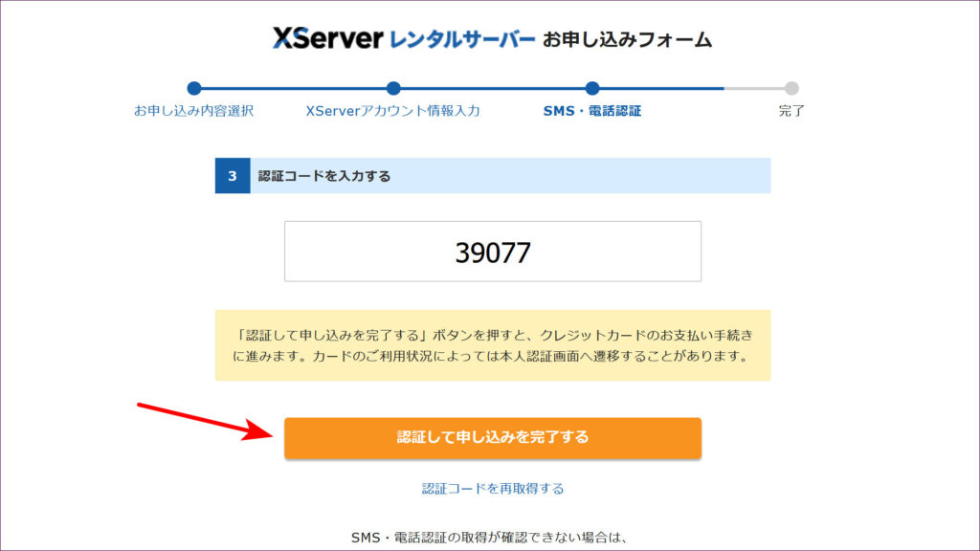This screenshot has height=551, width=980.
Task: Click the gray 完了 step circle
Action: pos(791,88)
